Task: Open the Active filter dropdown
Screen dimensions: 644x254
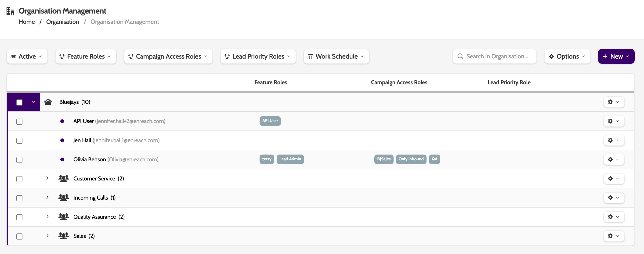Action: [x=27, y=56]
